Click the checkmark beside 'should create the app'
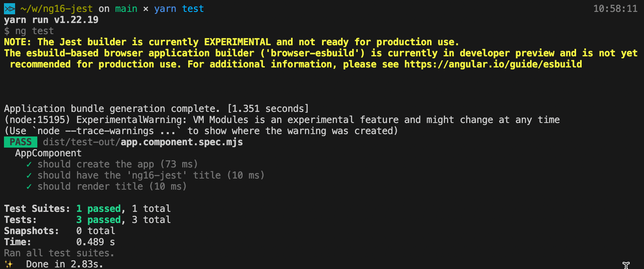 pyautogui.click(x=29, y=164)
